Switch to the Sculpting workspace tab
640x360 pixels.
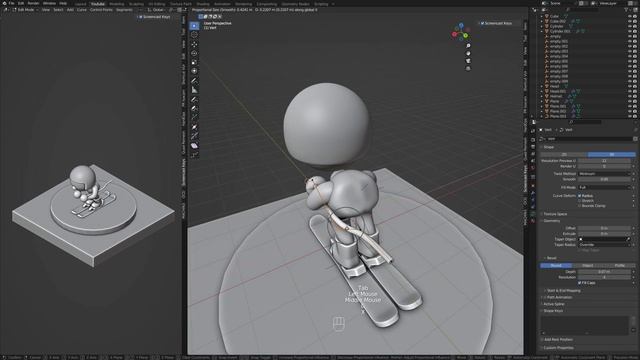click(x=136, y=4)
